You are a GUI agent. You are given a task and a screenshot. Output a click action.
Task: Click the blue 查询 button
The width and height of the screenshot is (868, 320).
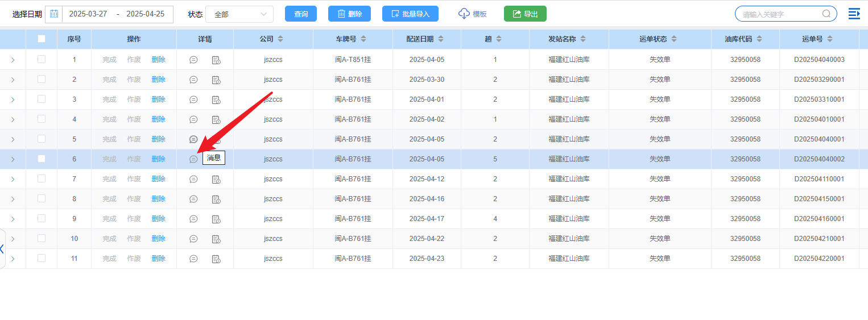[x=301, y=14]
